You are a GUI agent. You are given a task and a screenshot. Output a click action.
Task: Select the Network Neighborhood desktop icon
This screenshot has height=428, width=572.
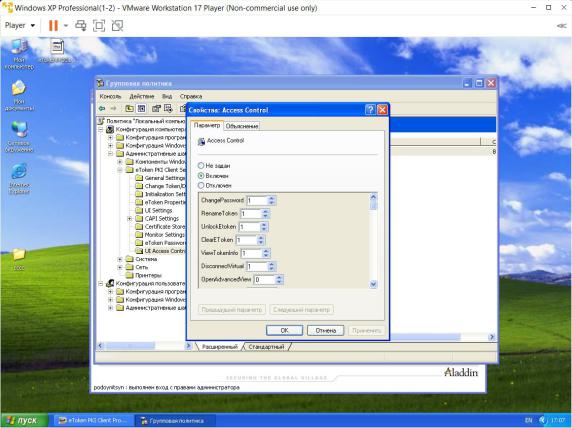click(x=19, y=137)
